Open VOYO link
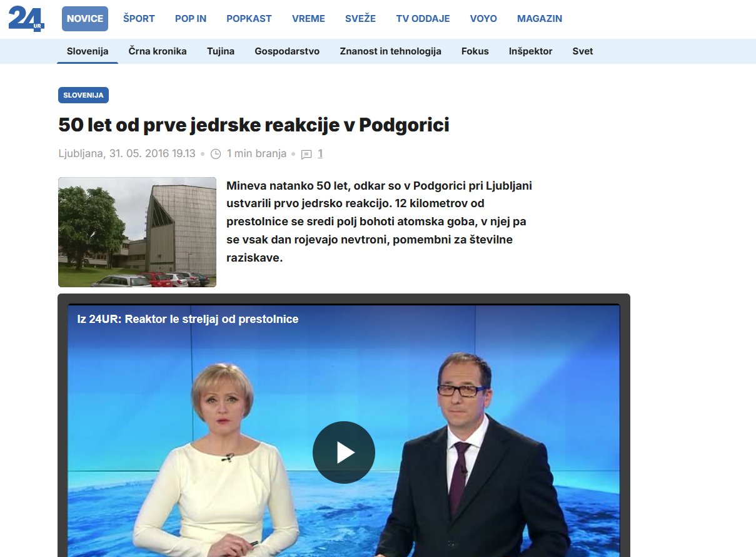 483,19
